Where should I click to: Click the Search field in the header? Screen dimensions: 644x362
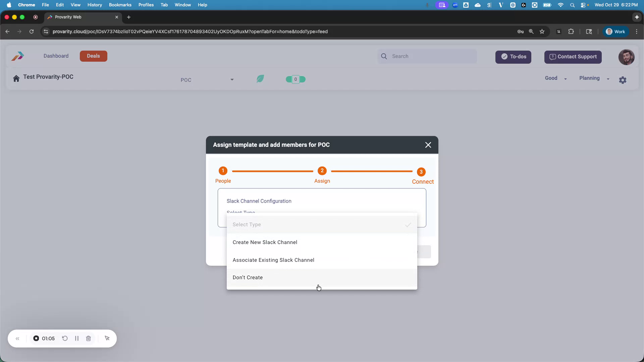429,56
